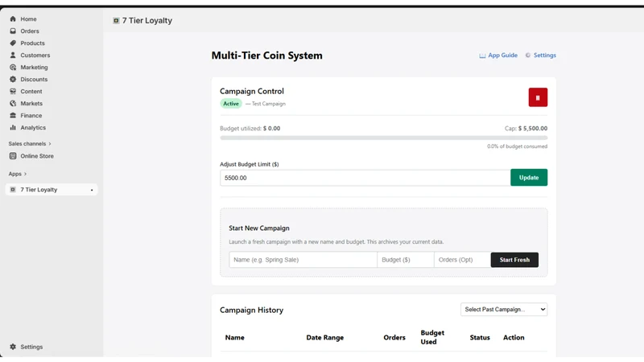Click the Start Fresh button

coord(514,260)
